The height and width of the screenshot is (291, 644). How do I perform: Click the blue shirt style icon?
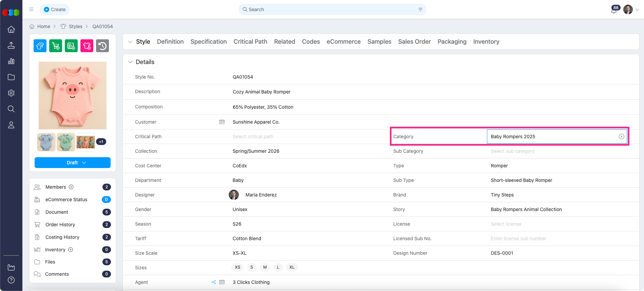(x=40, y=46)
